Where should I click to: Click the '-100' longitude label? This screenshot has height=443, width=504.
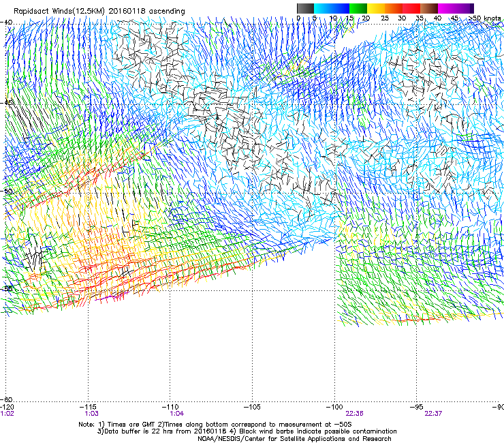click(x=334, y=407)
